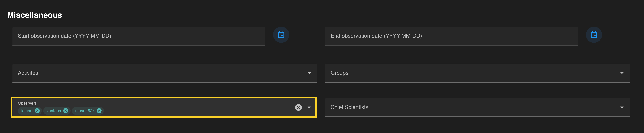644x133 pixels.
Task: Click the Groups field label
Action: pyautogui.click(x=339, y=73)
